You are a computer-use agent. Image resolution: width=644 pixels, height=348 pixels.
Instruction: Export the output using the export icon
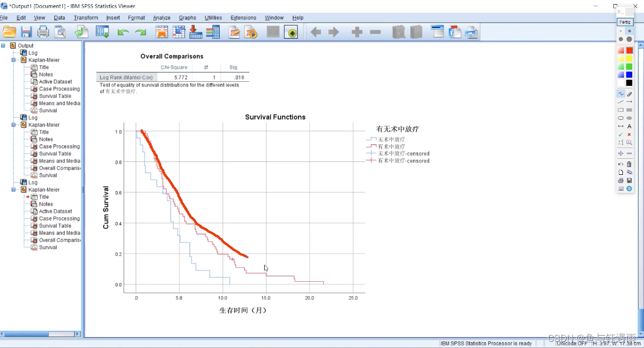tap(81, 32)
